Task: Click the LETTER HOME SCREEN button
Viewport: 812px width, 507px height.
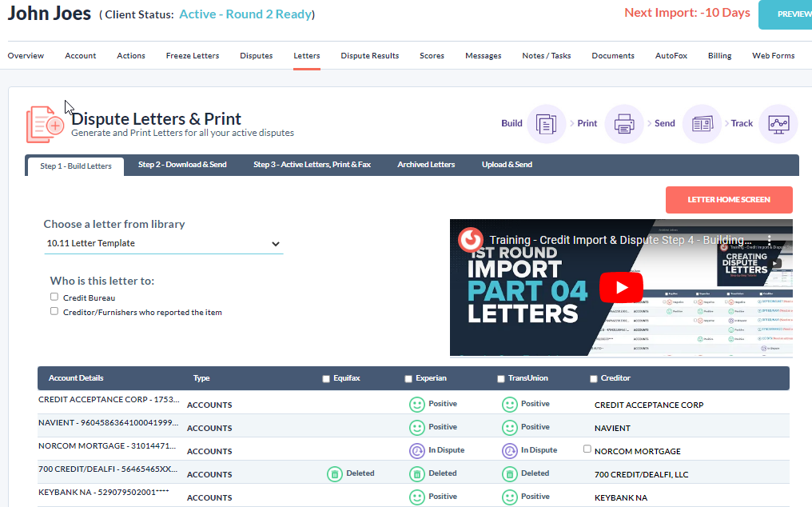Action: click(x=728, y=200)
